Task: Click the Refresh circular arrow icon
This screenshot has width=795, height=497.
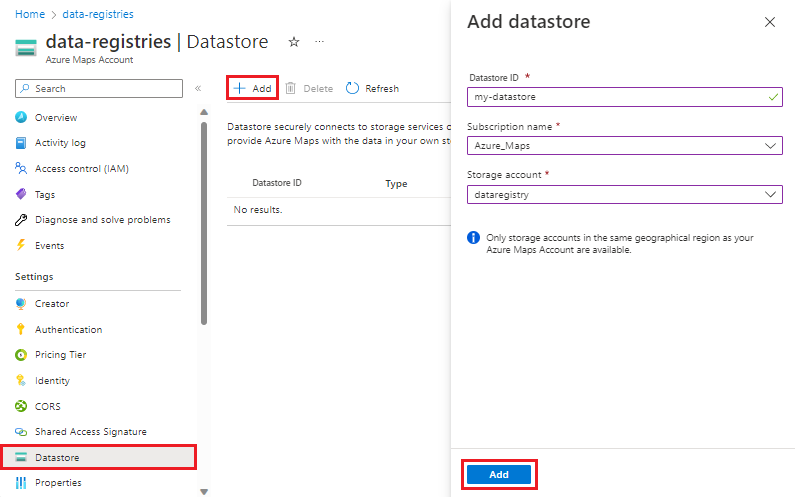Action: 352,88
